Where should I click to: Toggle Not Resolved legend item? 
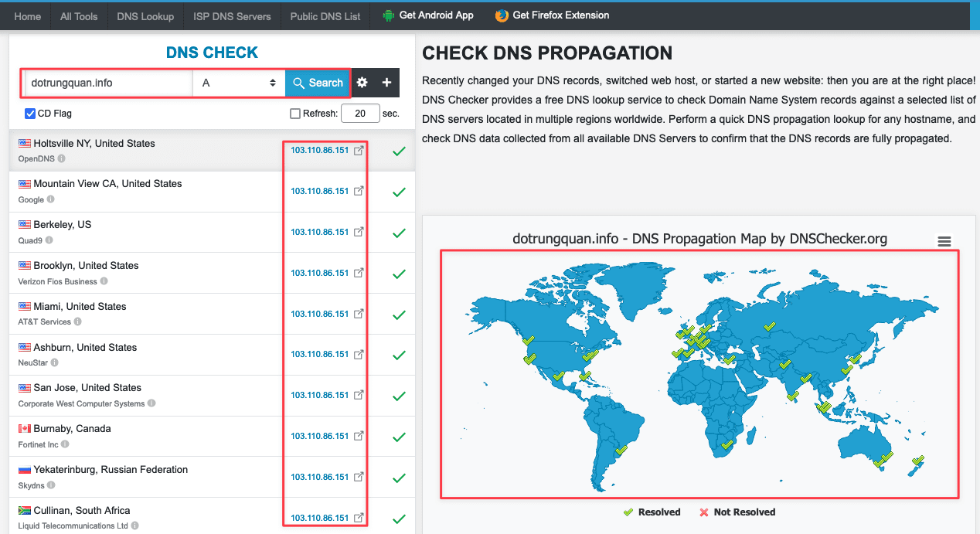coord(737,512)
